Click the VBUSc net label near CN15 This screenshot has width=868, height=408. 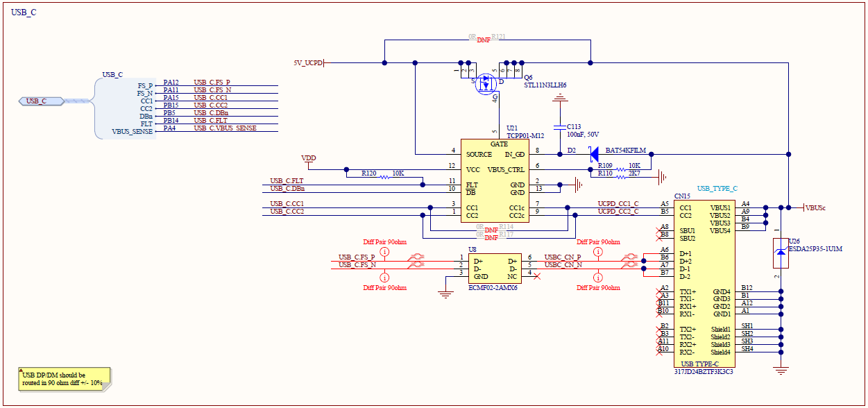tap(817, 206)
